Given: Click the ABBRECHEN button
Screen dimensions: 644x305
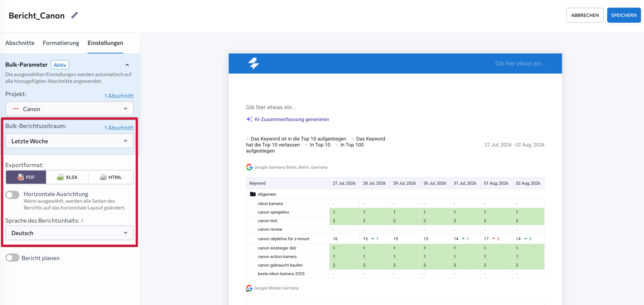Looking at the screenshot, I should (x=585, y=15).
